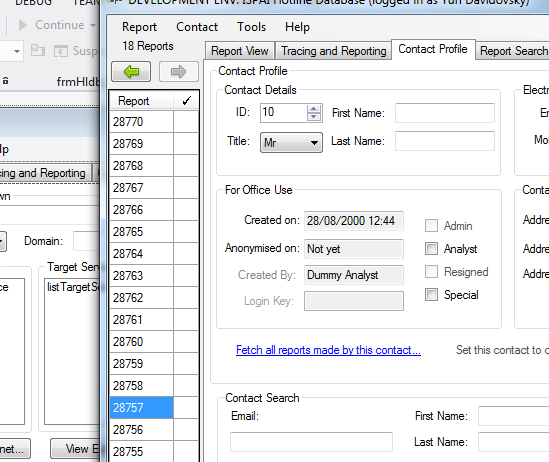Select report 28760 in the list

pos(141,342)
